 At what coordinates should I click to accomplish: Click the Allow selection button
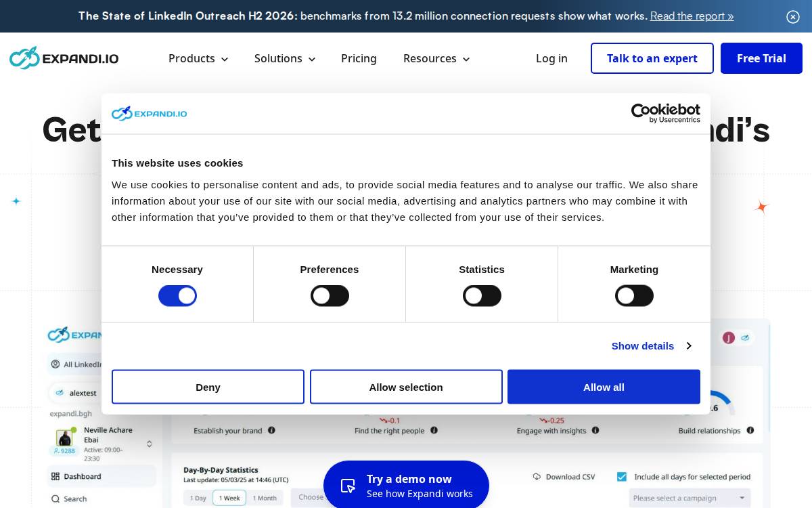tap(406, 387)
